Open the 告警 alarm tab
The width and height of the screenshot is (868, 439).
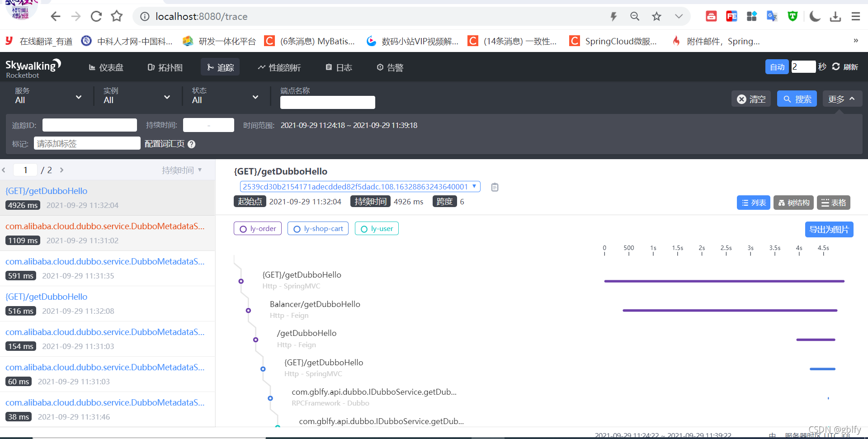[x=390, y=67]
